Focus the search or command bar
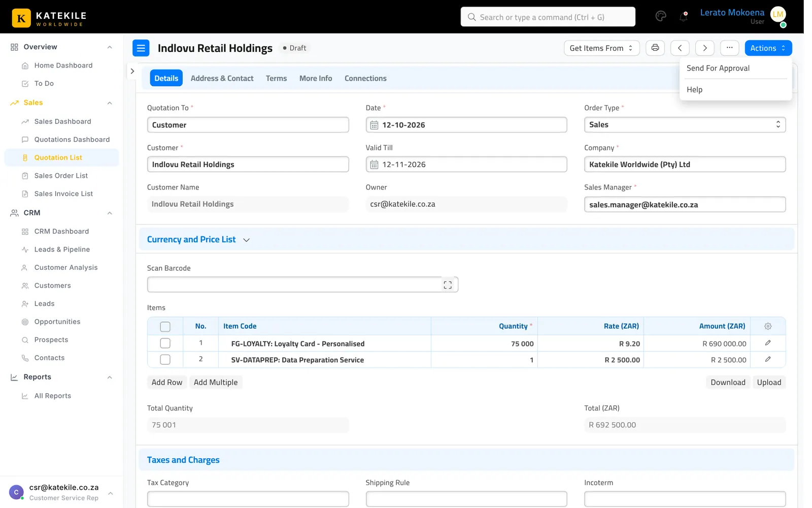This screenshot has height=508, width=812. click(x=548, y=17)
